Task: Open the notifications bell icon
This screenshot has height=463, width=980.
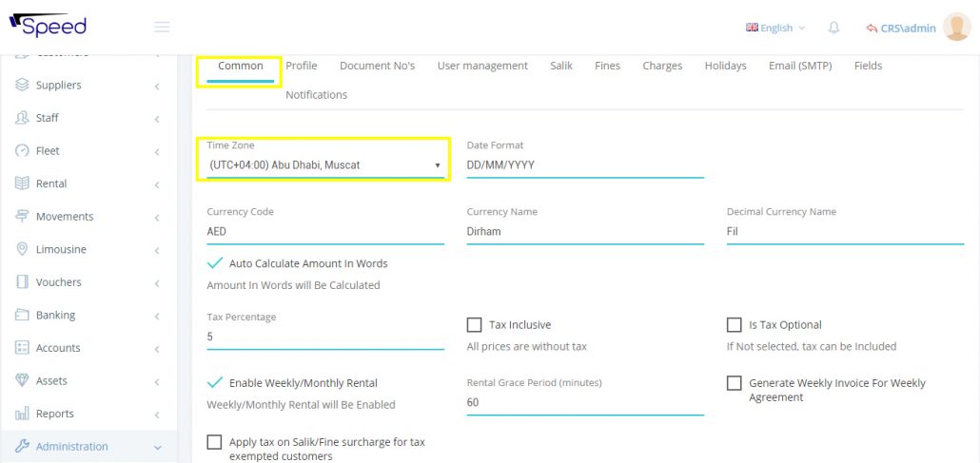Action: (833, 28)
